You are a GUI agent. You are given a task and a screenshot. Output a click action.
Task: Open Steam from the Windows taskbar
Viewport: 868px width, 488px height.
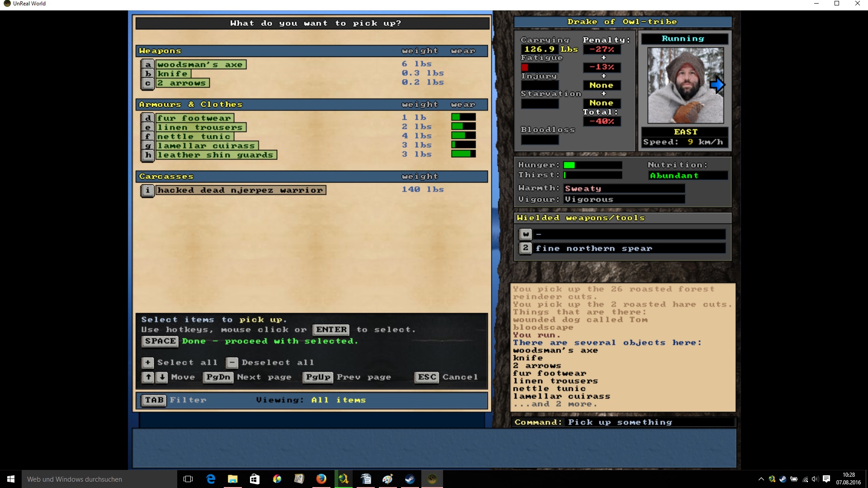click(x=410, y=479)
